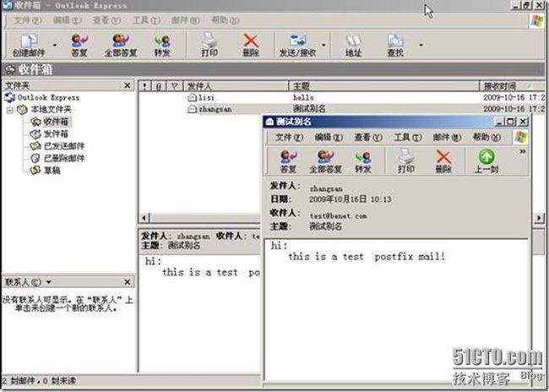Open 文件 menu in 测试别名 window

point(289,138)
